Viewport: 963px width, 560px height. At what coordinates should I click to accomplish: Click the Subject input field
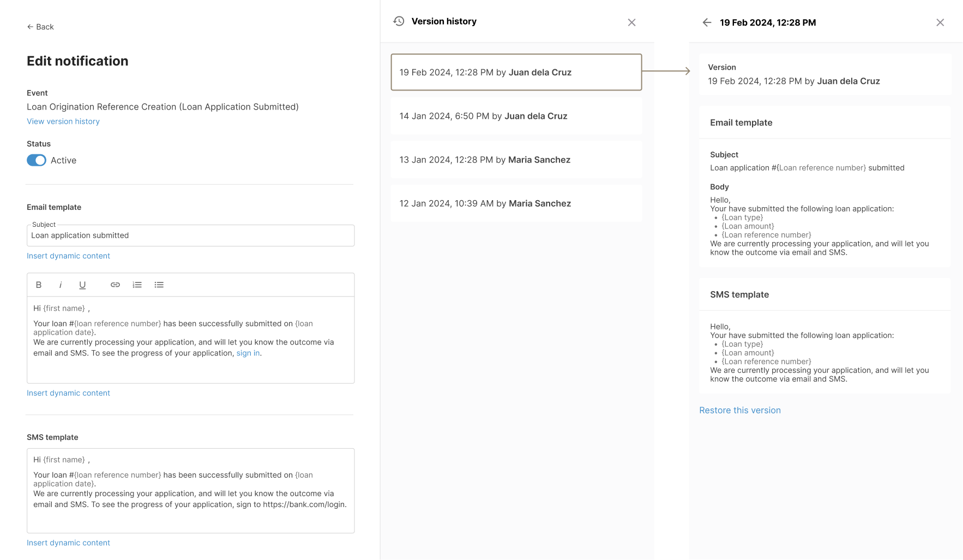(190, 235)
